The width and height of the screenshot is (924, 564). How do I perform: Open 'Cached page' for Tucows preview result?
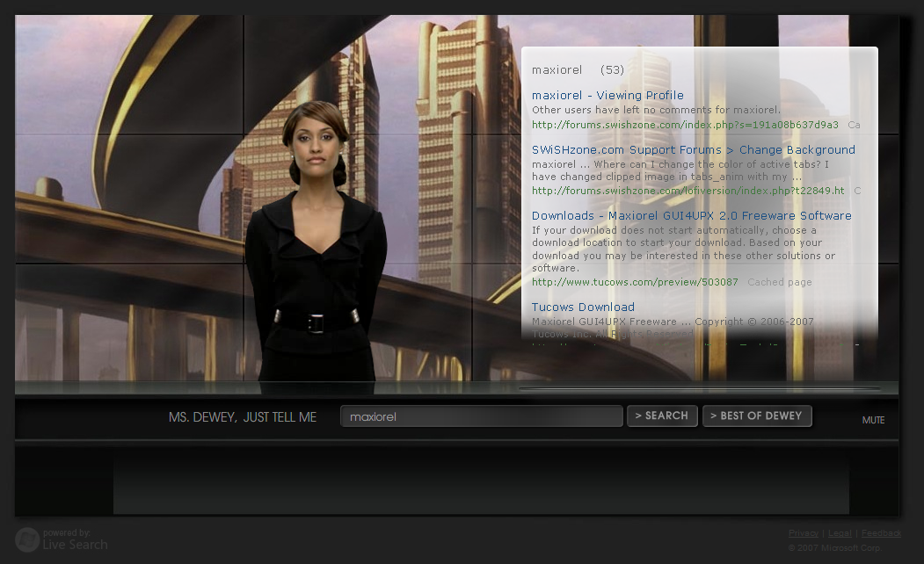pyautogui.click(x=780, y=282)
